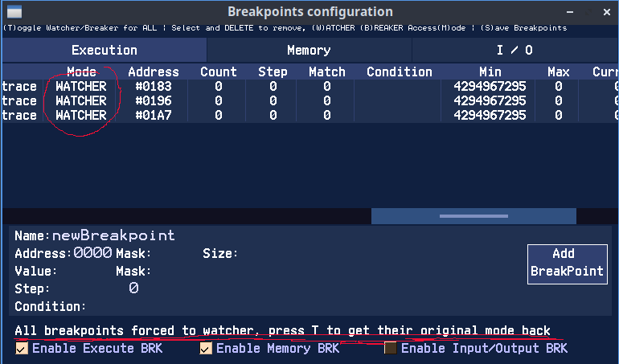Select breakpoint row at address #0196
619x364 pixels.
(153, 100)
